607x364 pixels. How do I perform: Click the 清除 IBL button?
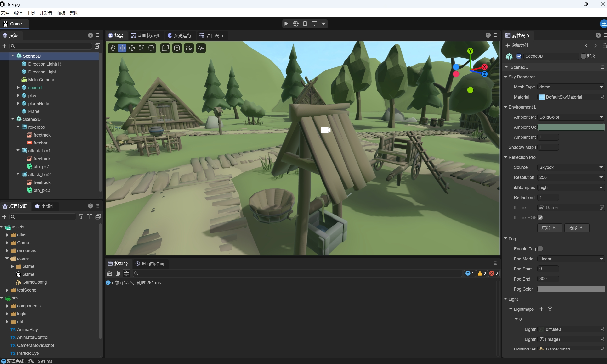[577, 228]
